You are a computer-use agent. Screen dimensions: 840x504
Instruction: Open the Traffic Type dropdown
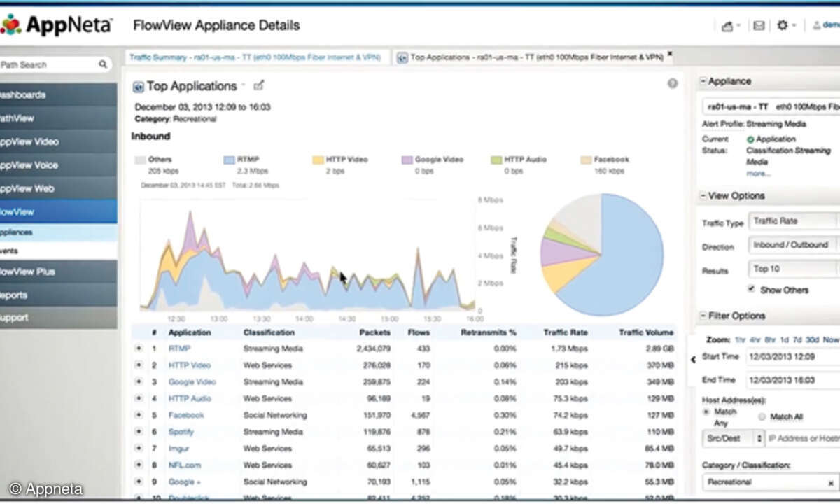click(x=794, y=221)
